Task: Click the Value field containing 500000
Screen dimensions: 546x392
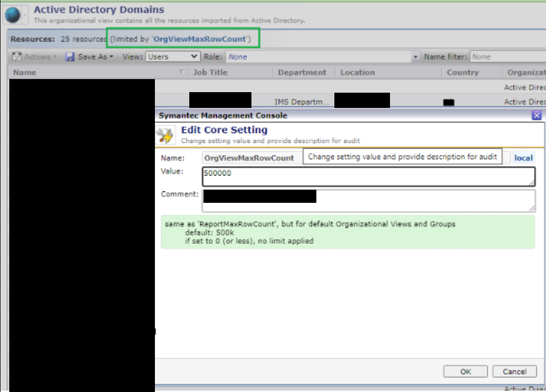Action: 368,177
